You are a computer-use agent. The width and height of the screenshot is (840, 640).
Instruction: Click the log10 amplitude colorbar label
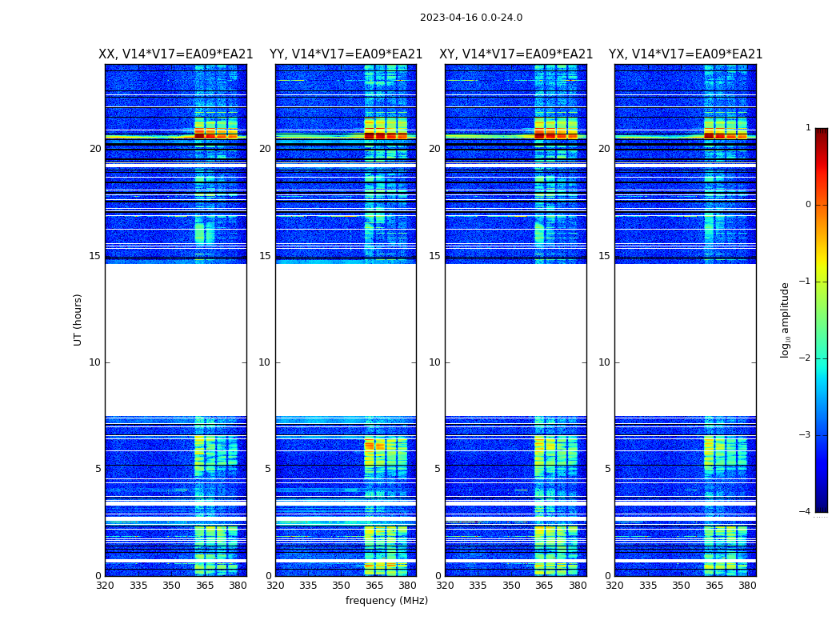coord(786,320)
